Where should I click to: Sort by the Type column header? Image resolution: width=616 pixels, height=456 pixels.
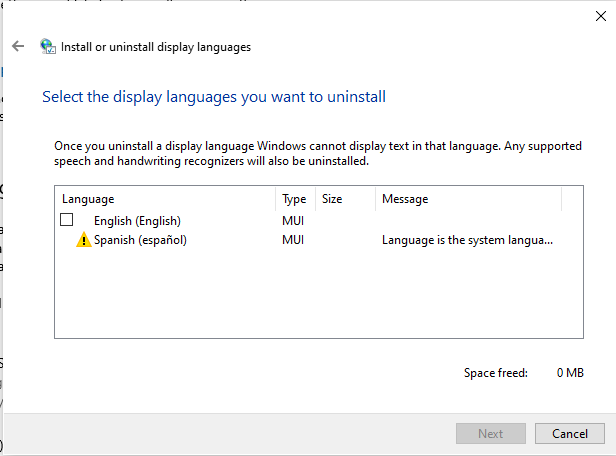[295, 199]
